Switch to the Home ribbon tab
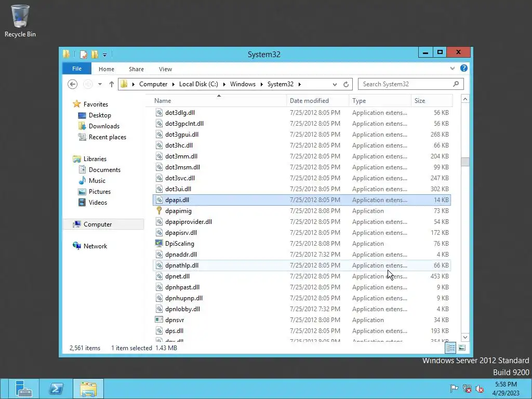The width and height of the screenshot is (532, 399). pyautogui.click(x=106, y=69)
